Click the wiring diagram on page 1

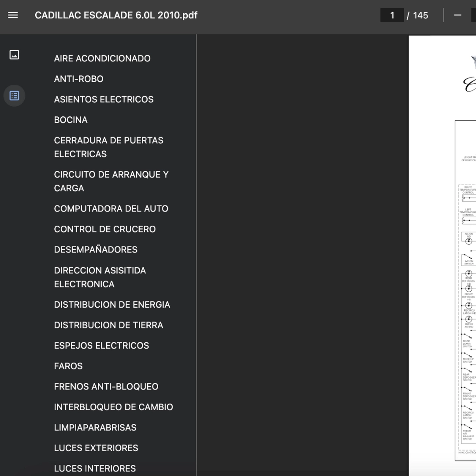465,290
